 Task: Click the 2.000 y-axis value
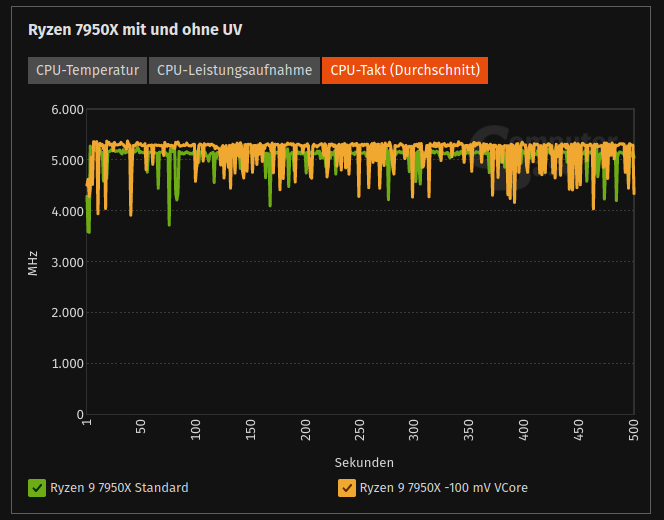point(67,313)
